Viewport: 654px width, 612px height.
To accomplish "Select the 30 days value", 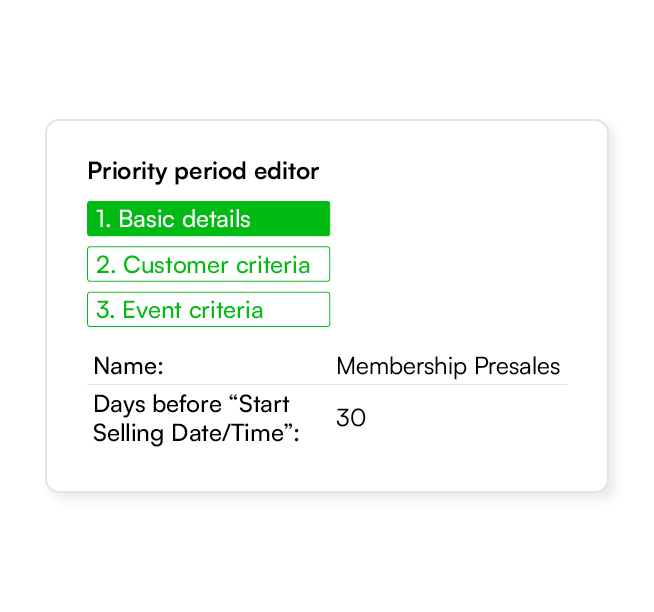I will (351, 418).
